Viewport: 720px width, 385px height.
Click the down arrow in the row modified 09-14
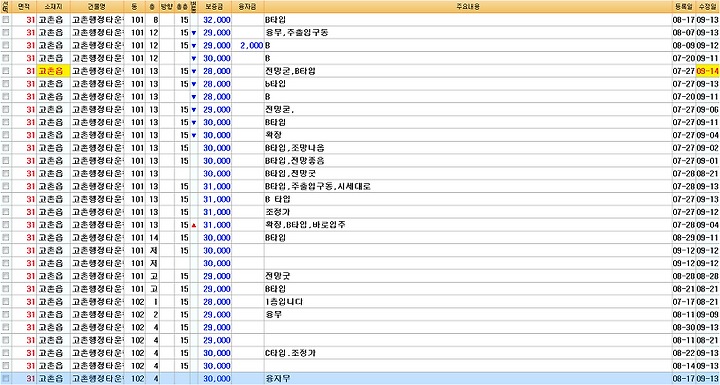point(193,72)
